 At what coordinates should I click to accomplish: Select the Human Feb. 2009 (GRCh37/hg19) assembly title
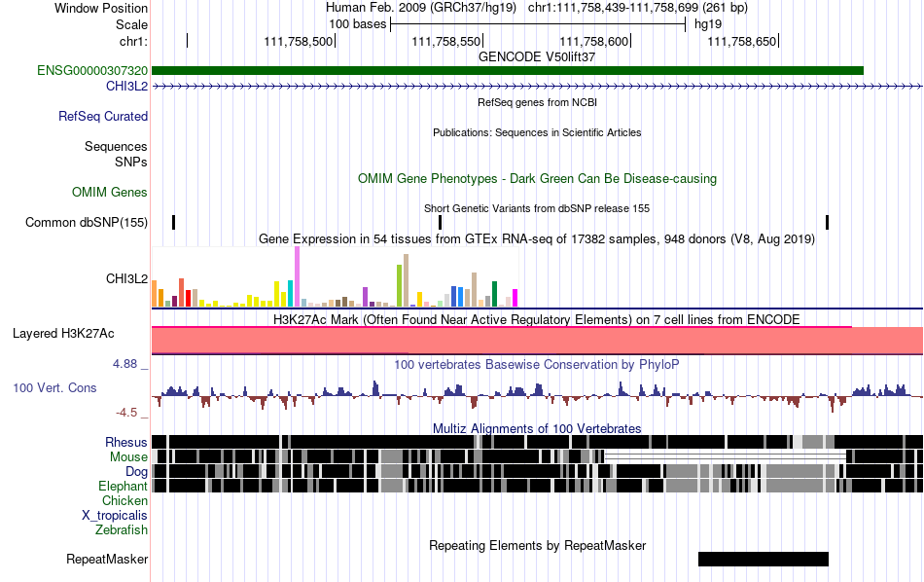(x=421, y=8)
